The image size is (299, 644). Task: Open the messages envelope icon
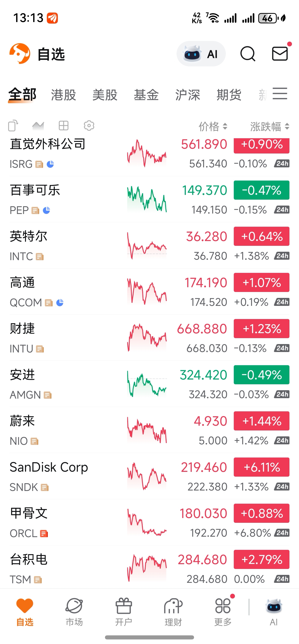pyautogui.click(x=280, y=54)
